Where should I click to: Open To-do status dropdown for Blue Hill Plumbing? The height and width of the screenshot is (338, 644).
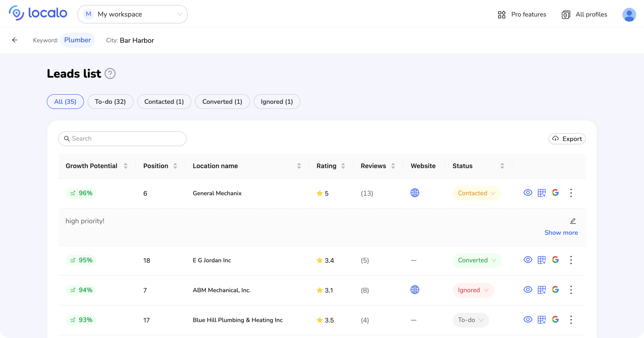click(470, 320)
